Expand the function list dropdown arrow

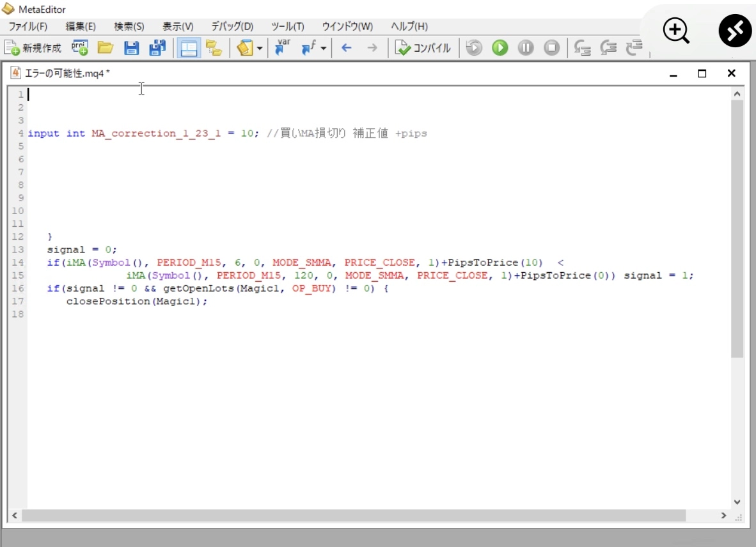click(x=324, y=49)
